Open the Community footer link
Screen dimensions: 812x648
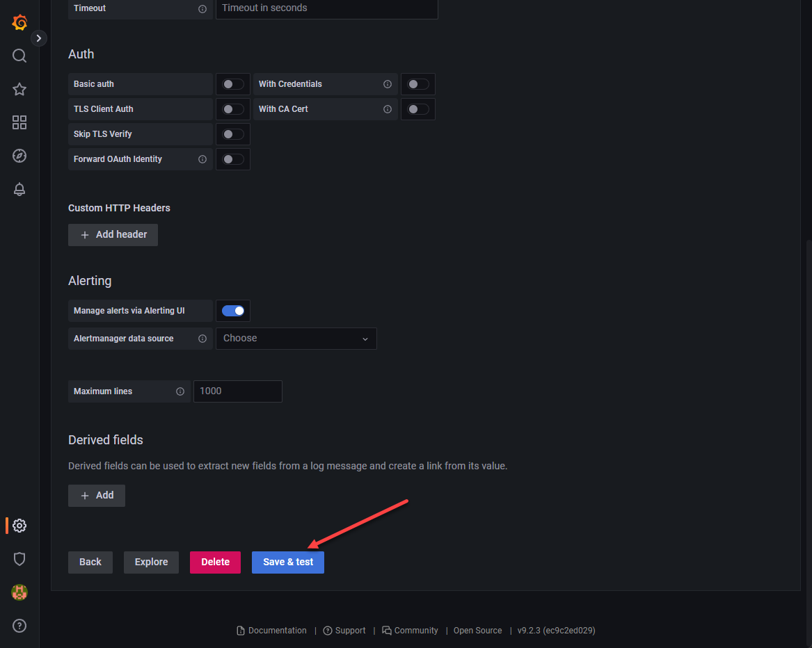click(x=410, y=631)
